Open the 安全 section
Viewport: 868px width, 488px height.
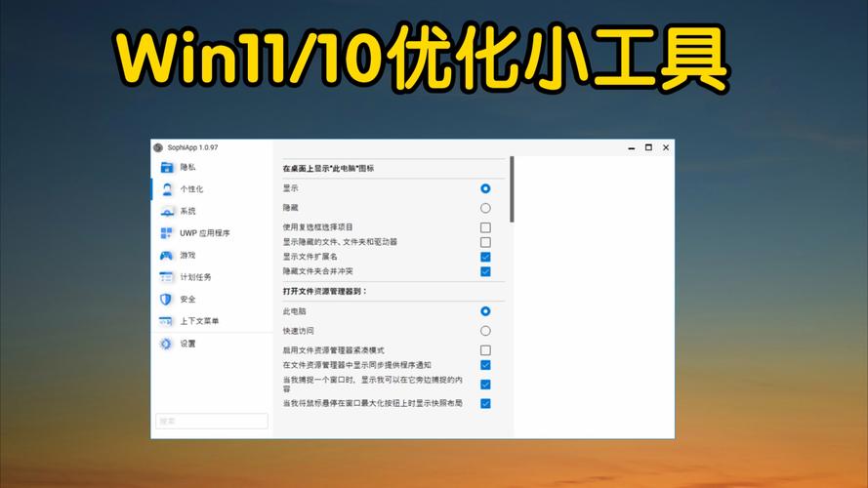pyautogui.click(x=212, y=300)
